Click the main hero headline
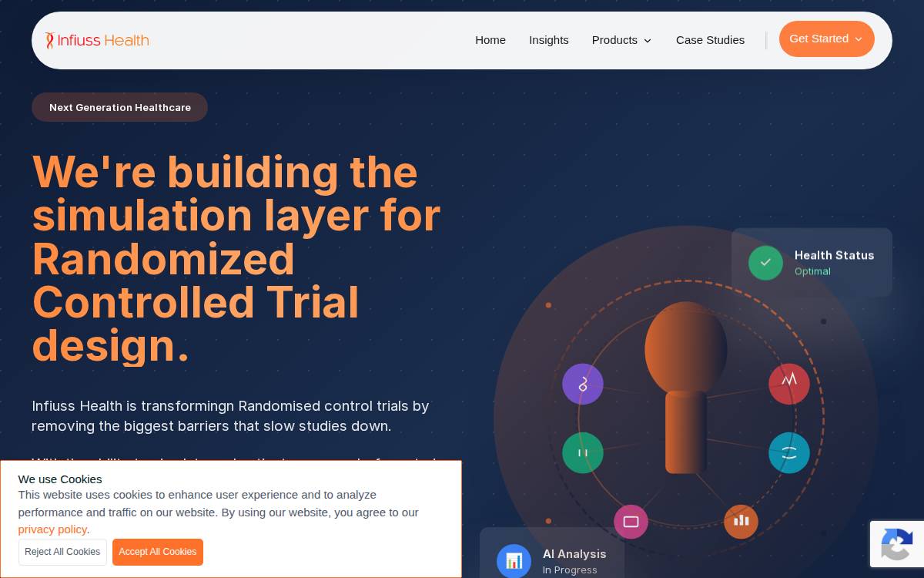Viewport: 924px width, 578px height. 236,258
